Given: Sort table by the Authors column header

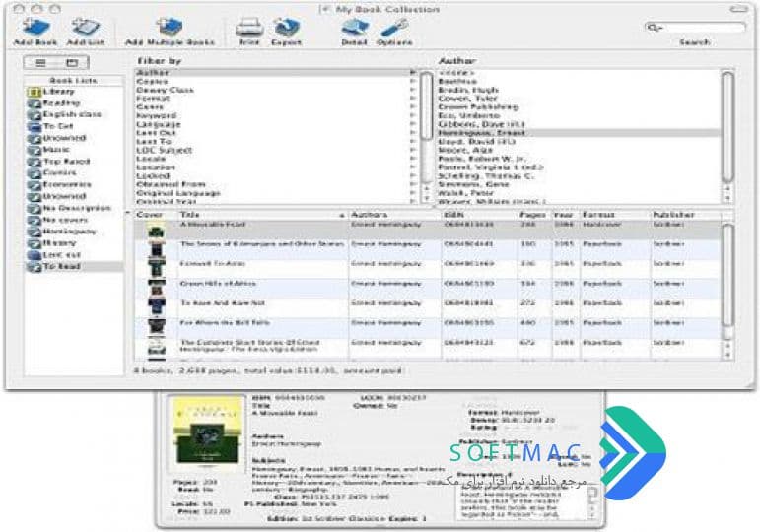Looking at the screenshot, I should [x=394, y=214].
